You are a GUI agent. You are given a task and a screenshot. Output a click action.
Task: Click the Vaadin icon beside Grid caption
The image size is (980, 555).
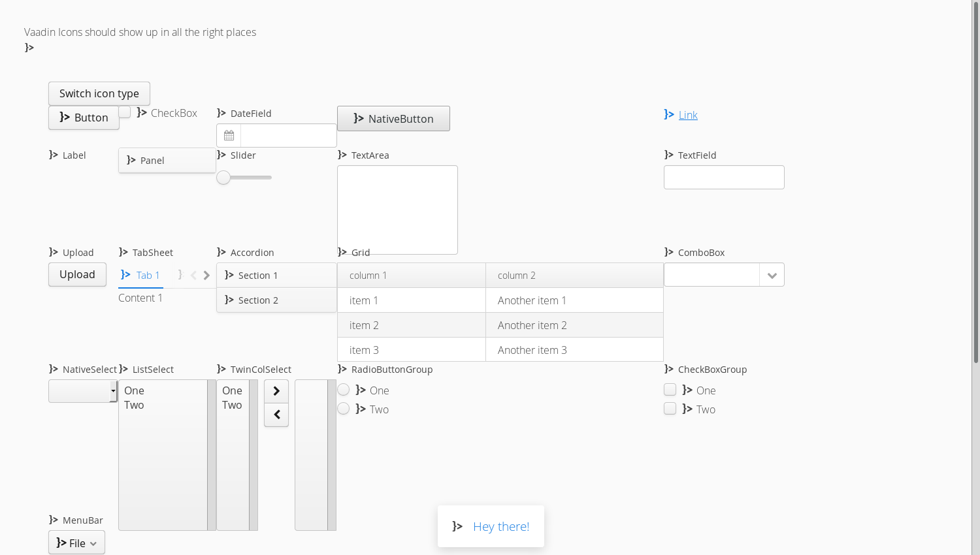(x=342, y=252)
